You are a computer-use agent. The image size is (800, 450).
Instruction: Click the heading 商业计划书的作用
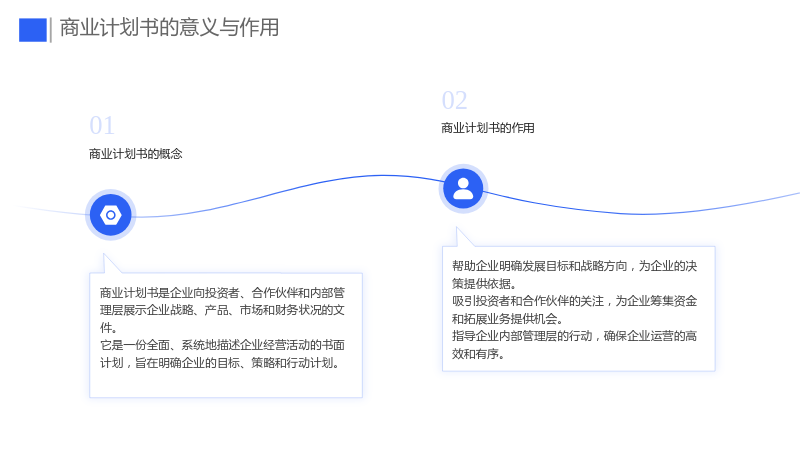(x=488, y=128)
